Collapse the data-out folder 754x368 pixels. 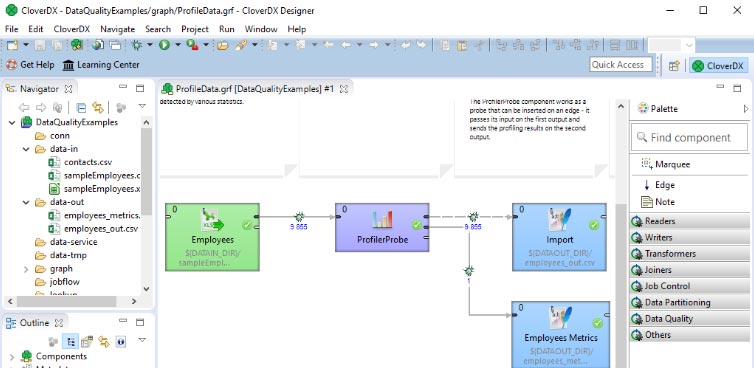click(x=26, y=203)
